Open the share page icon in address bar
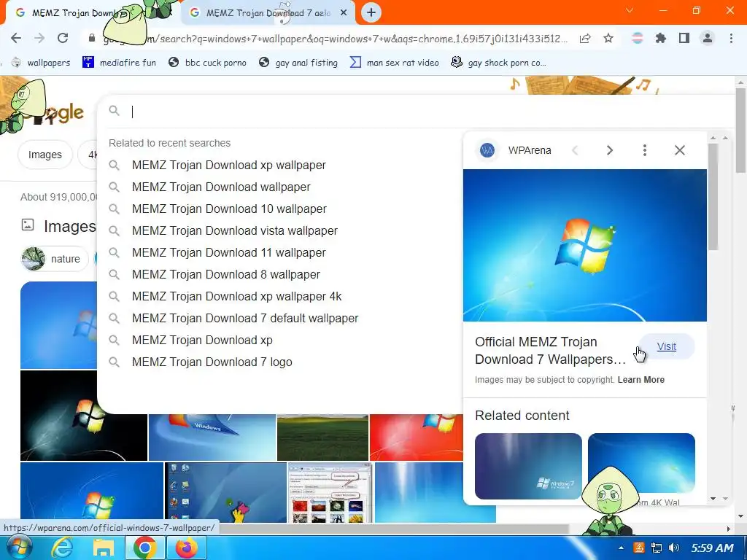747x560 pixels. (585, 39)
